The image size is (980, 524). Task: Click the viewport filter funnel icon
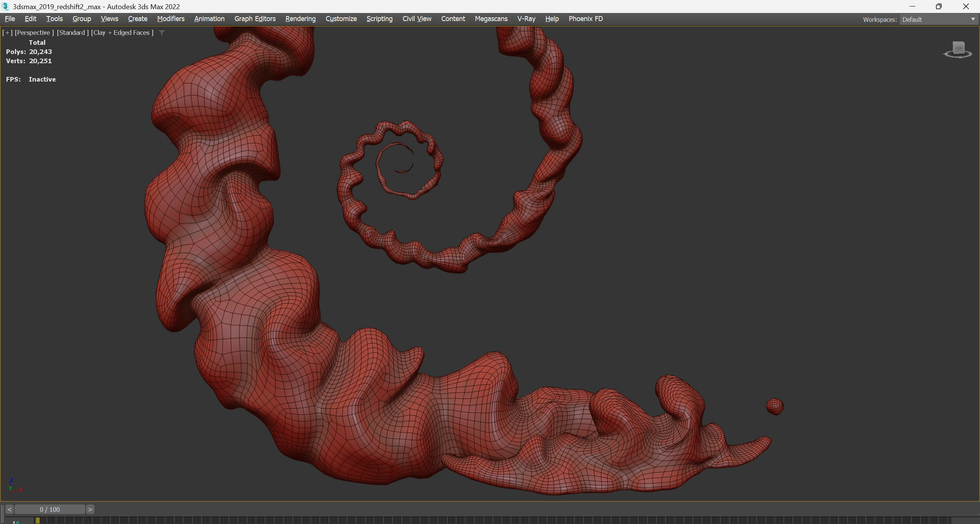click(x=162, y=33)
